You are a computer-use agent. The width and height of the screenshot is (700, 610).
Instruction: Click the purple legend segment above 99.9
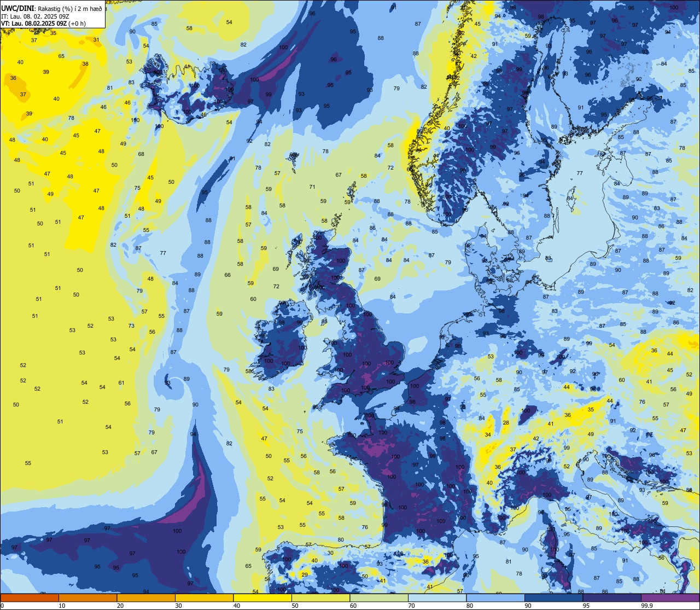point(670,597)
